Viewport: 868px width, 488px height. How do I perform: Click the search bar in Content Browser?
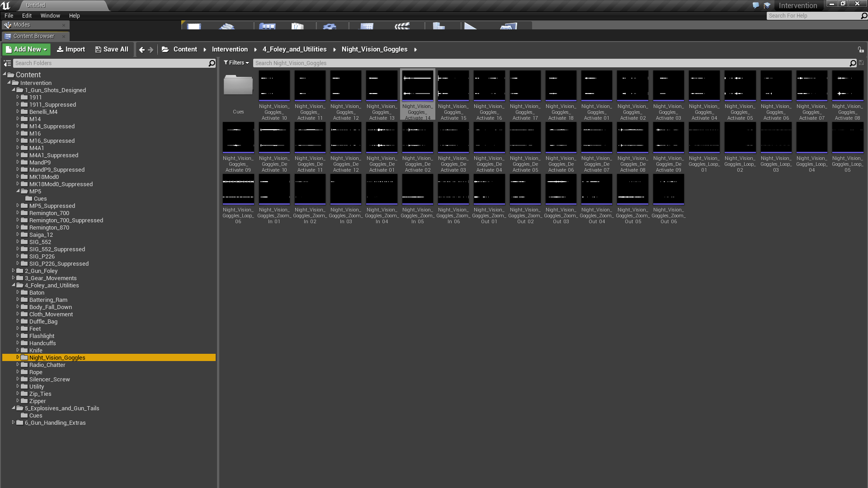point(553,62)
